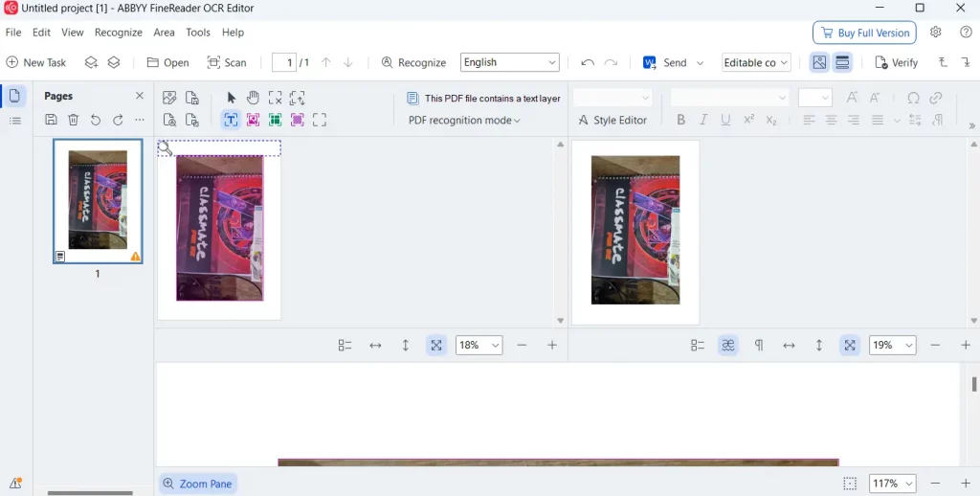980x496 pixels.
Task: Expand the Send options arrow
Action: (x=700, y=62)
